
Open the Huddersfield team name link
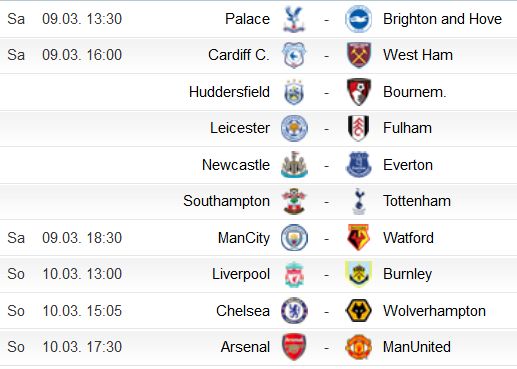click(x=229, y=92)
